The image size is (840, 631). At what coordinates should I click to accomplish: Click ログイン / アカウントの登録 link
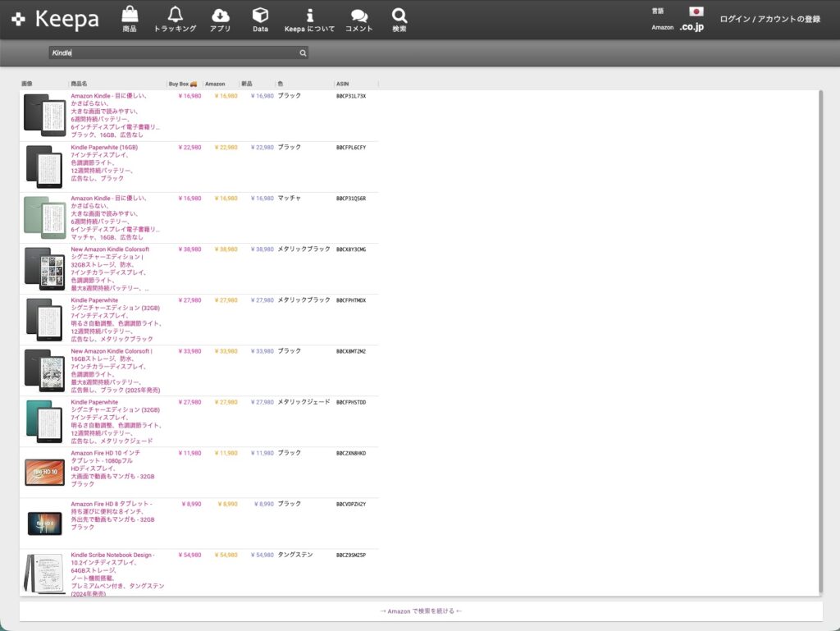(x=769, y=19)
